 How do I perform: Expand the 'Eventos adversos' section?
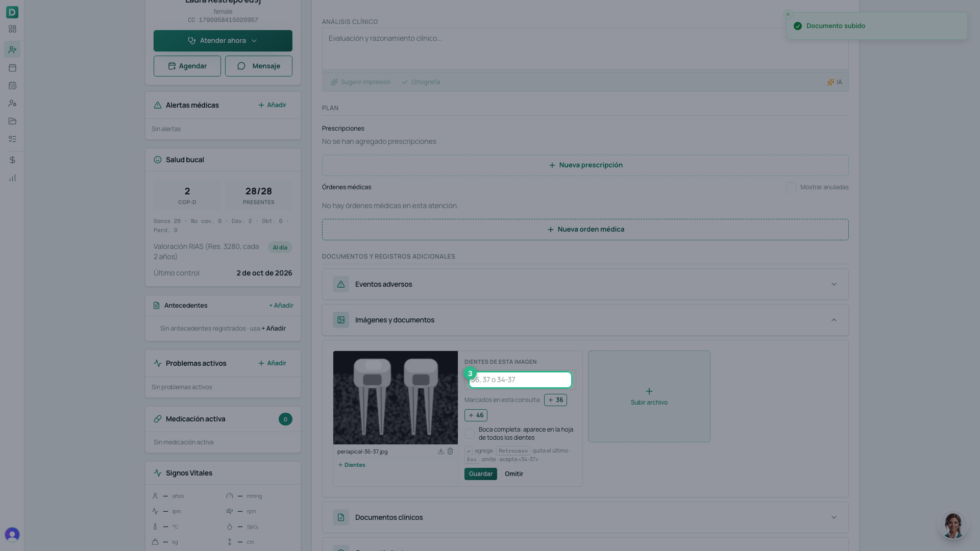pos(585,284)
